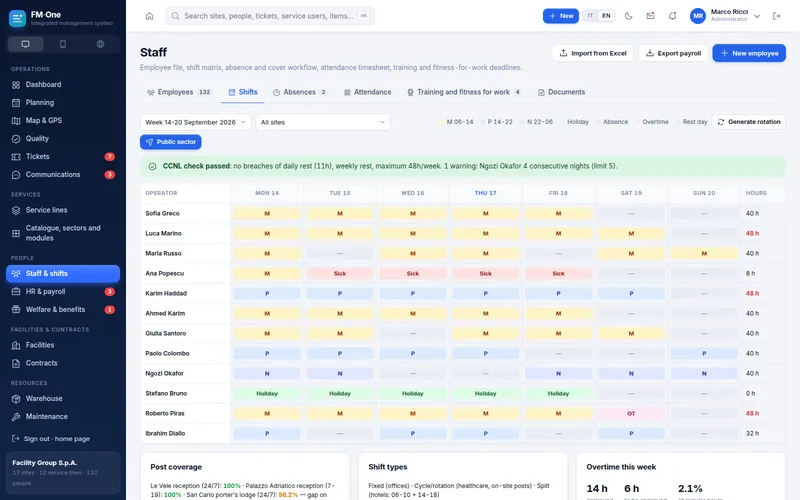800x500 pixels.
Task: Click the blue New button in header
Action: pos(560,16)
